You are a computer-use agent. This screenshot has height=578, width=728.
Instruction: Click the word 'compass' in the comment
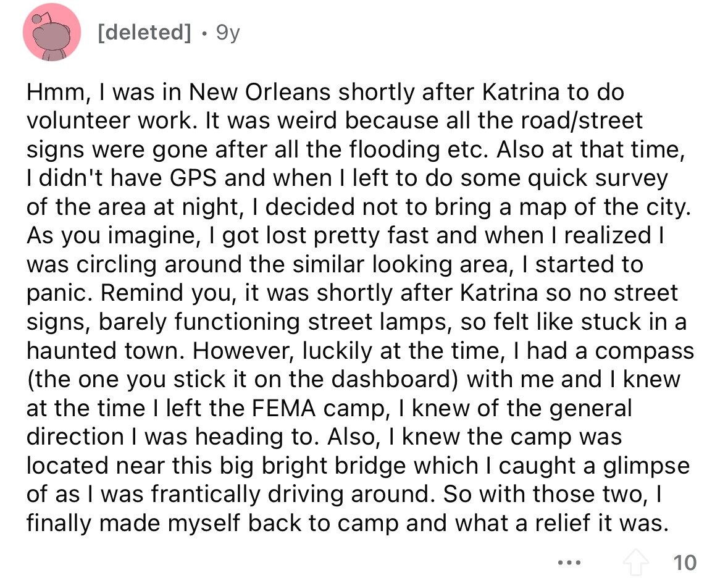tap(645, 352)
